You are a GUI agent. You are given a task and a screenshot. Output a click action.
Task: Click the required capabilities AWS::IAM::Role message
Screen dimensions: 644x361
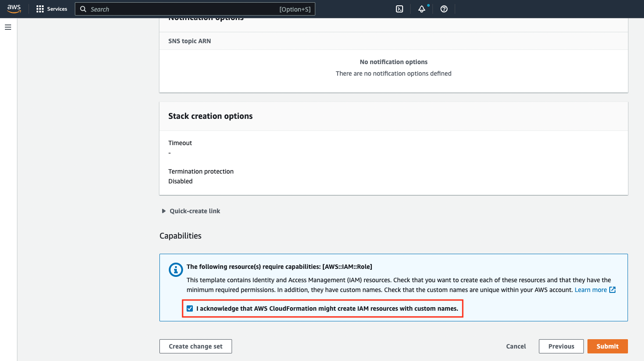pyautogui.click(x=279, y=267)
